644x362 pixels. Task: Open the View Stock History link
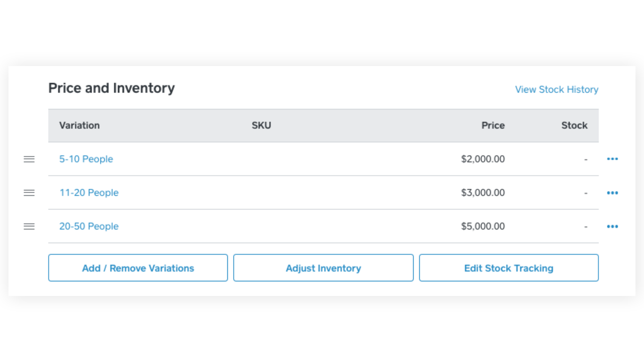557,89
